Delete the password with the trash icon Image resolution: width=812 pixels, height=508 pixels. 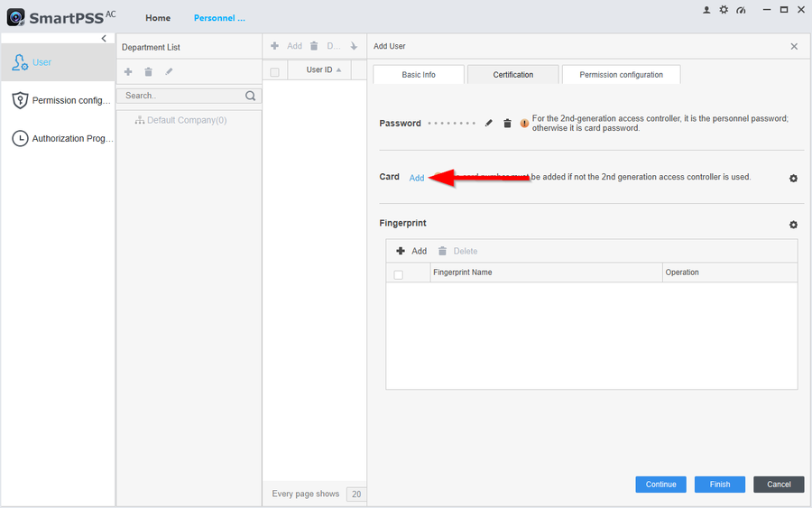[x=507, y=124]
